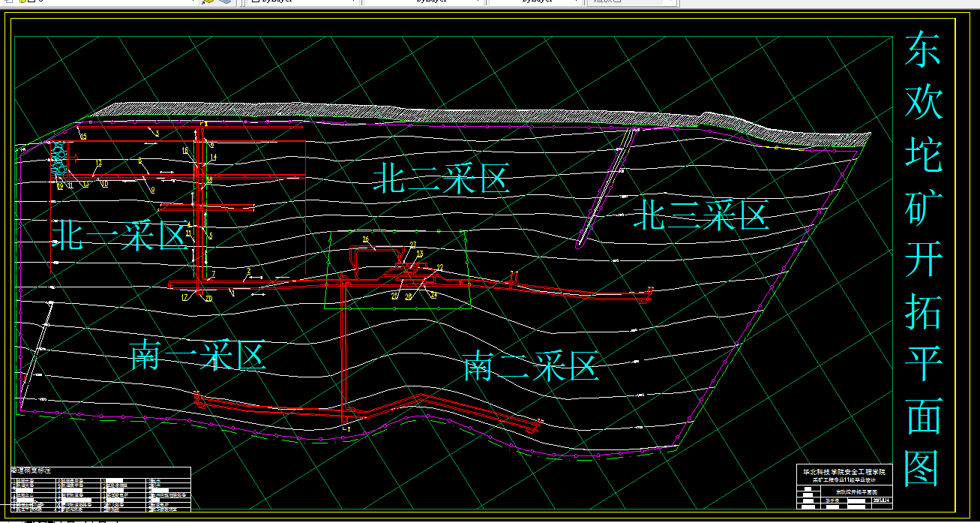
Task: Select roadway number label 25
Action: point(394,295)
